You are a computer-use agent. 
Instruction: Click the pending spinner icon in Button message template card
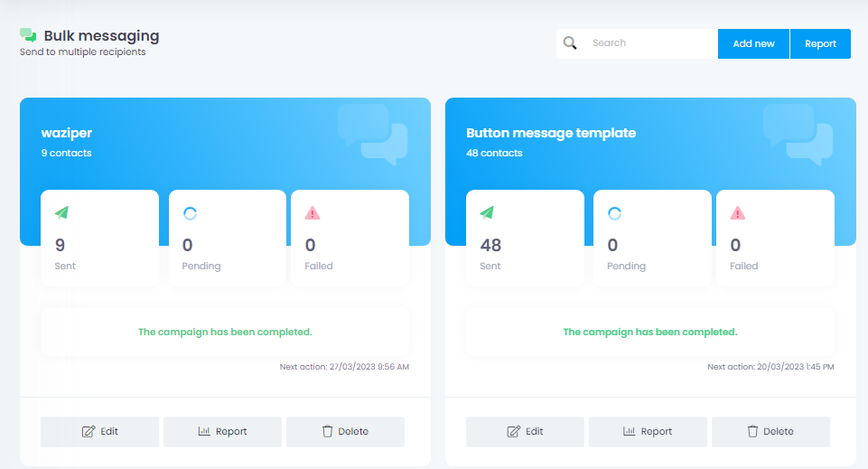pos(615,213)
